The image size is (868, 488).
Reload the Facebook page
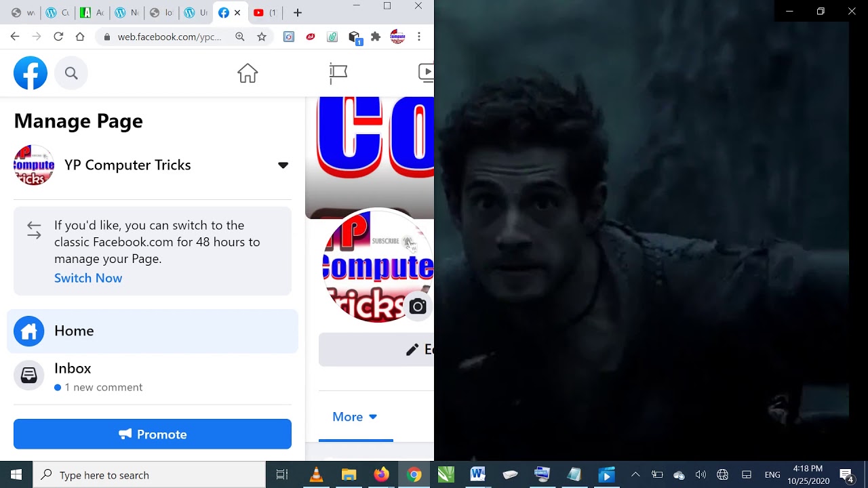pyautogui.click(x=58, y=37)
